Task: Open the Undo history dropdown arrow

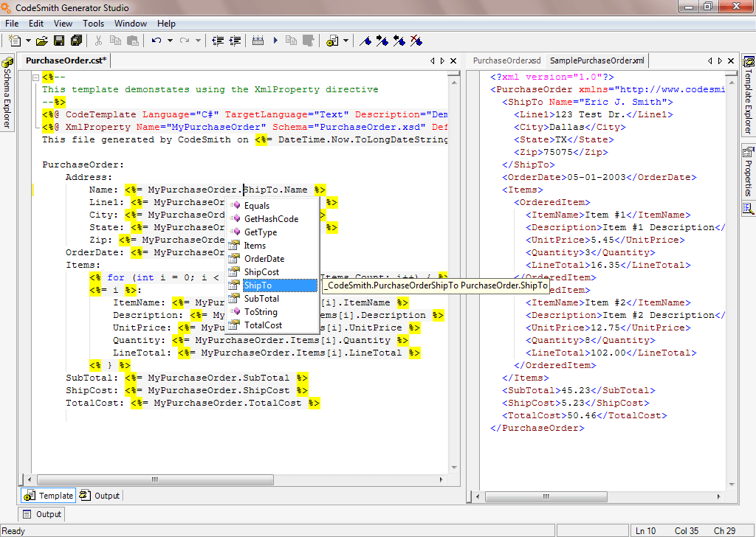Action: (x=170, y=41)
